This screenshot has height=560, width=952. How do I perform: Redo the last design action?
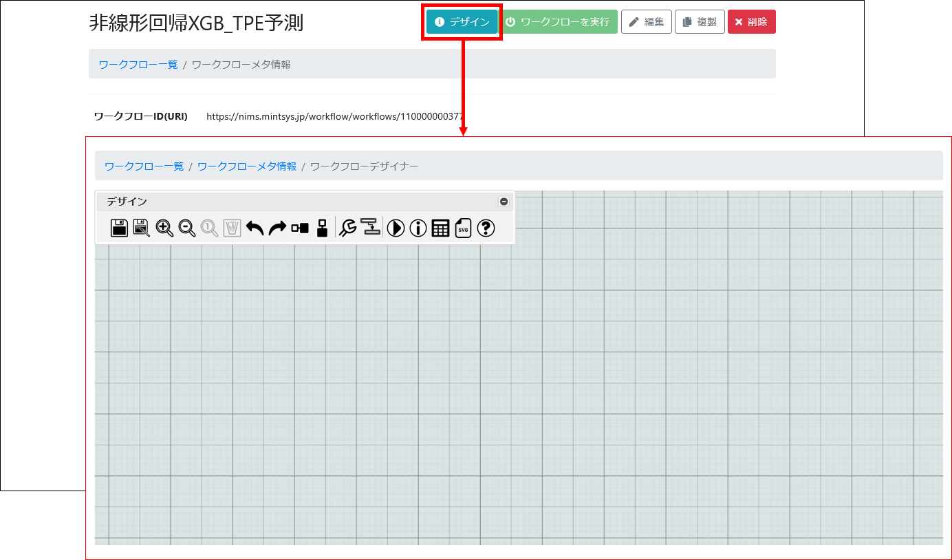click(x=277, y=228)
